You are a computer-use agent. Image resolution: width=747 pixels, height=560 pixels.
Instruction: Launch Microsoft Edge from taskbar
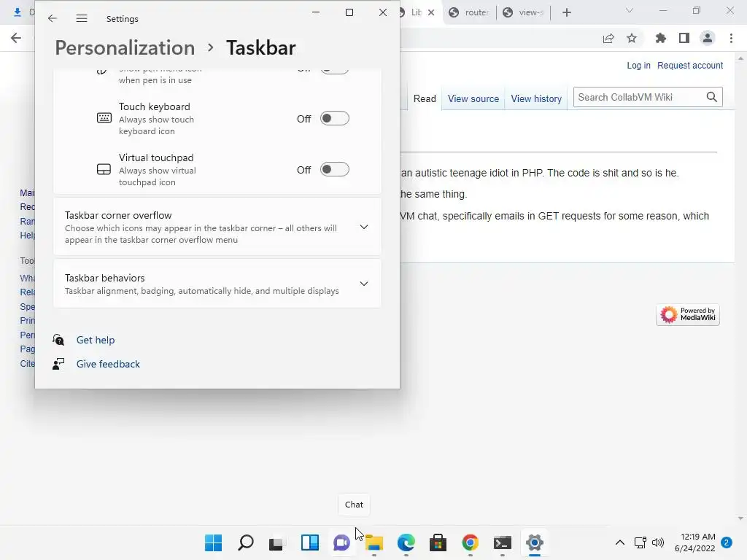click(x=406, y=542)
